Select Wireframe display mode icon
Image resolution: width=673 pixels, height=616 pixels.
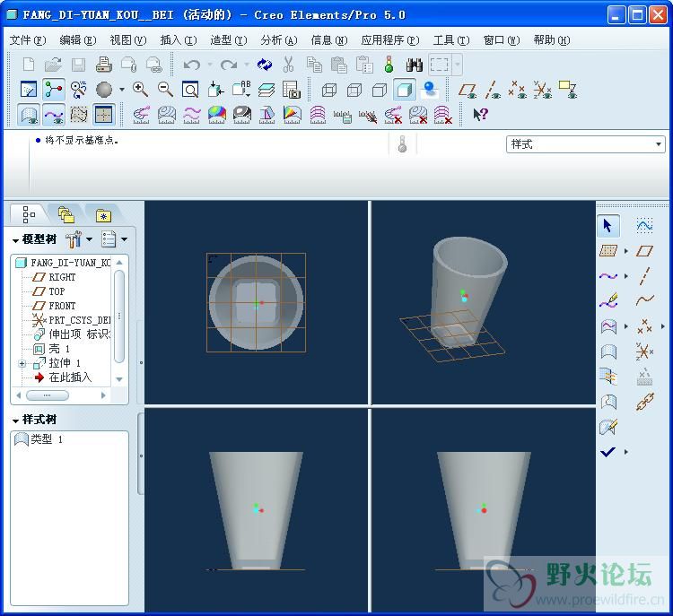click(328, 90)
